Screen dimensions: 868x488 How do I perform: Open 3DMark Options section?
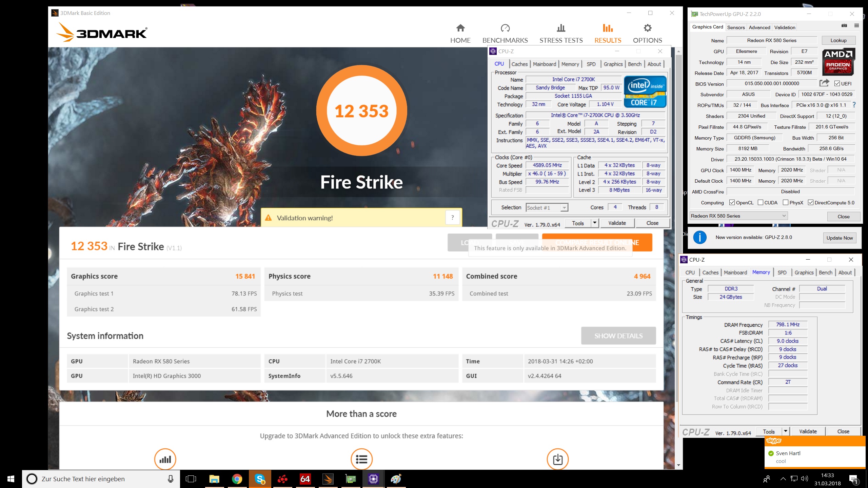pyautogui.click(x=647, y=34)
